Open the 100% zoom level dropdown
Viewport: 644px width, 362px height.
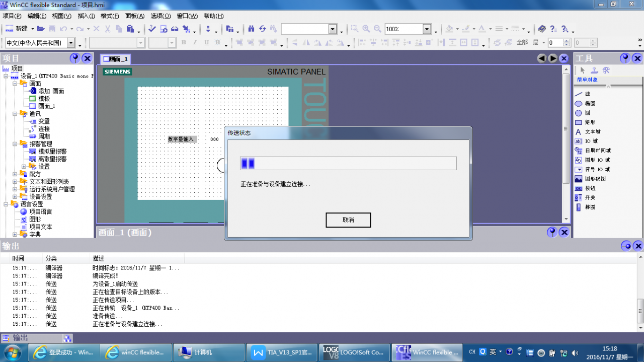click(x=427, y=29)
